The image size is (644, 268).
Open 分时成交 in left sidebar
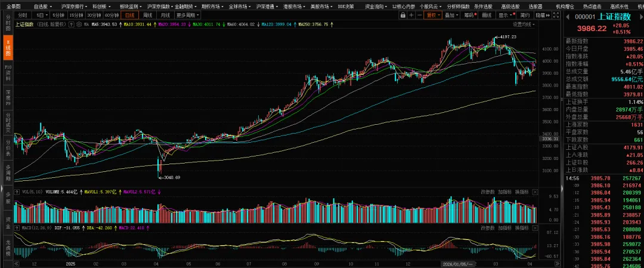click(8, 124)
